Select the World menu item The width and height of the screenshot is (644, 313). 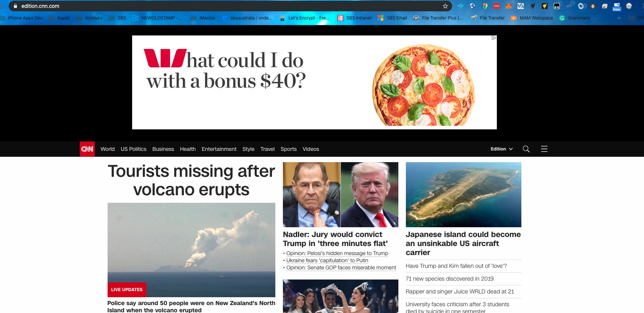[108, 149]
